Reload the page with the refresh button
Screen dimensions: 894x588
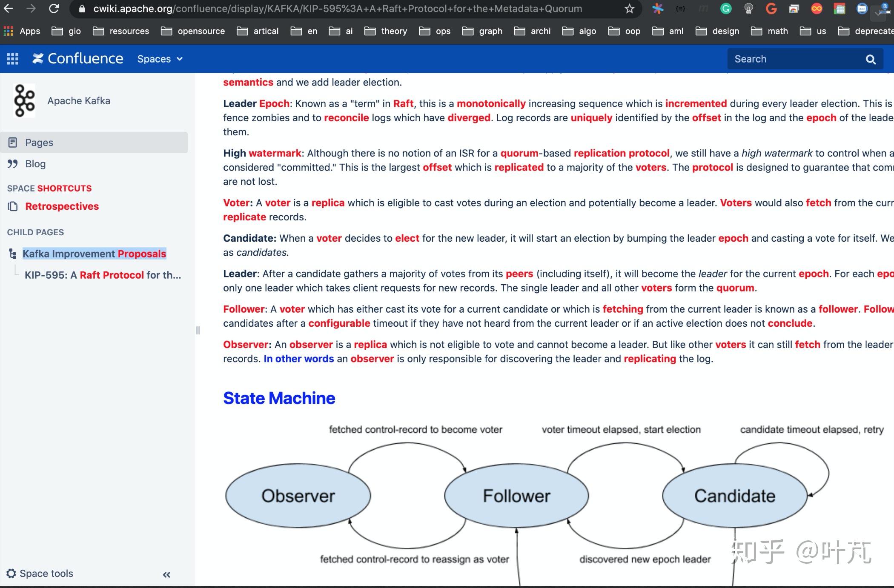[x=54, y=9]
